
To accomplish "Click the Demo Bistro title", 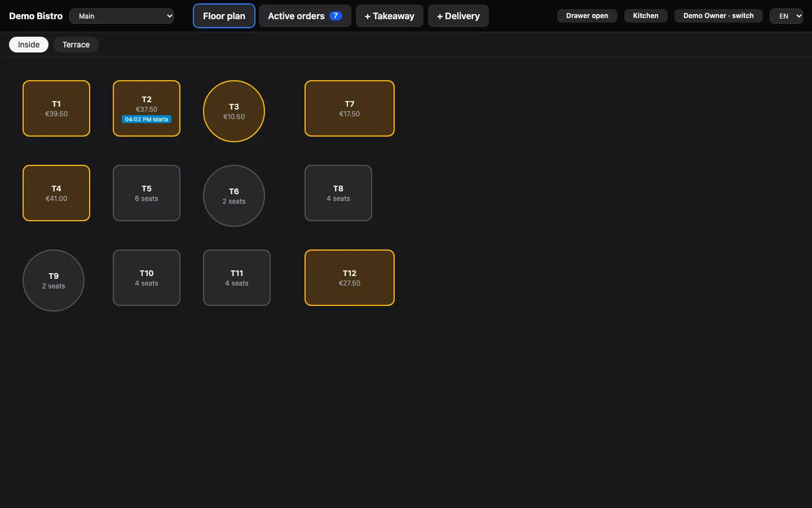I will pos(36,16).
